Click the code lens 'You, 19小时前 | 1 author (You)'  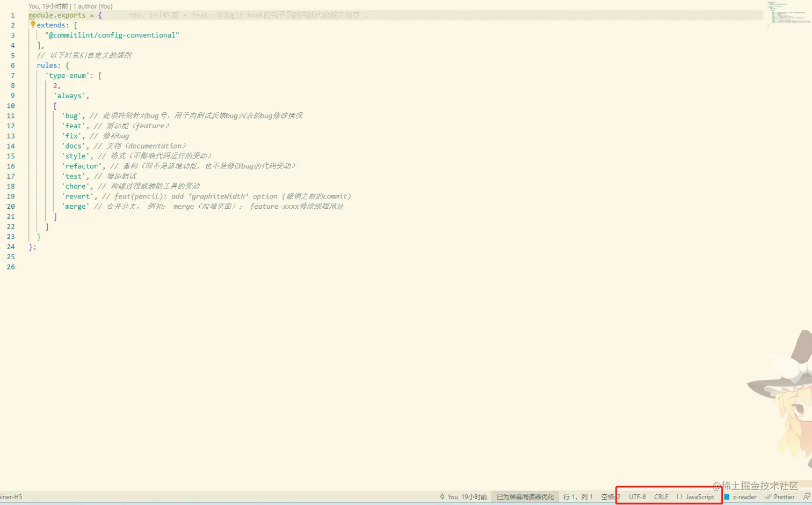click(x=70, y=6)
